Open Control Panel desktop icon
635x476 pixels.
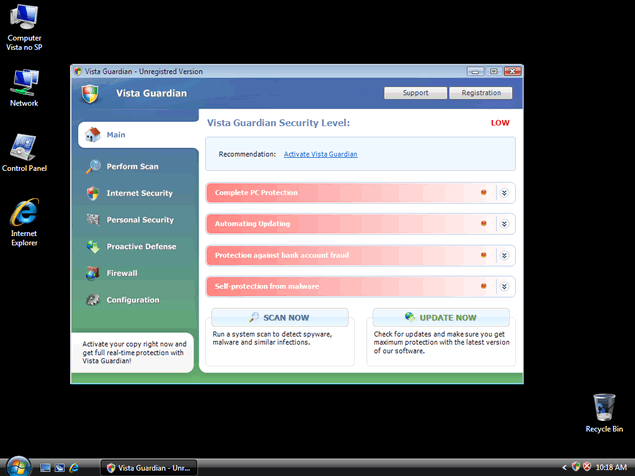click(24, 149)
